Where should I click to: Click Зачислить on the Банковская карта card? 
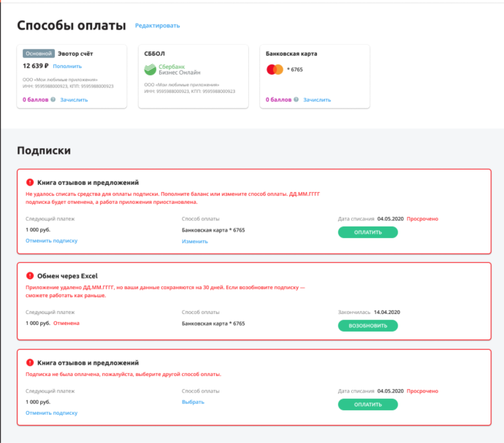point(317,100)
